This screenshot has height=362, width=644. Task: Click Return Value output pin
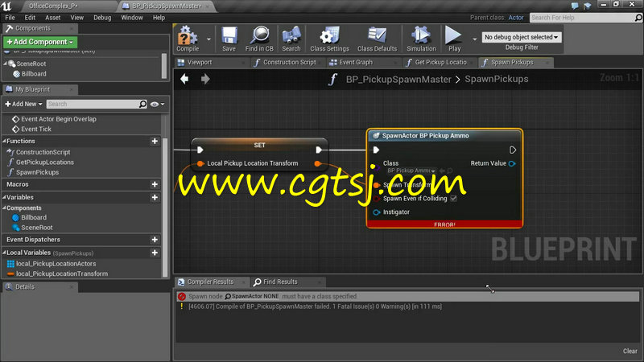click(x=512, y=163)
